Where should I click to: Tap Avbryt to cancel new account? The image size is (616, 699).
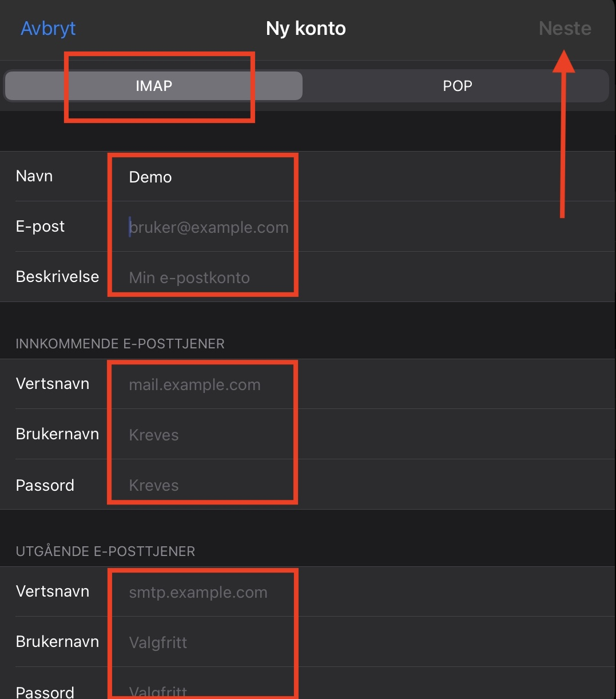(48, 28)
